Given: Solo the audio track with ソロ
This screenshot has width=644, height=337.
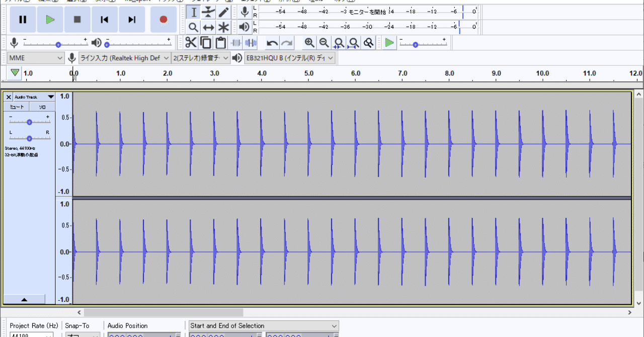Looking at the screenshot, I should 42,107.
